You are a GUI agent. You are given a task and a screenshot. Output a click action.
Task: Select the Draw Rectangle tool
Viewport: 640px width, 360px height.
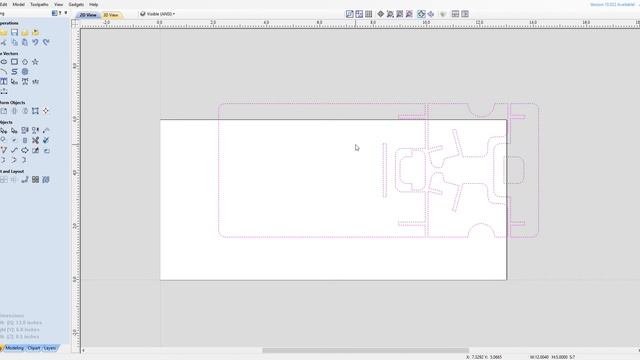point(14,62)
